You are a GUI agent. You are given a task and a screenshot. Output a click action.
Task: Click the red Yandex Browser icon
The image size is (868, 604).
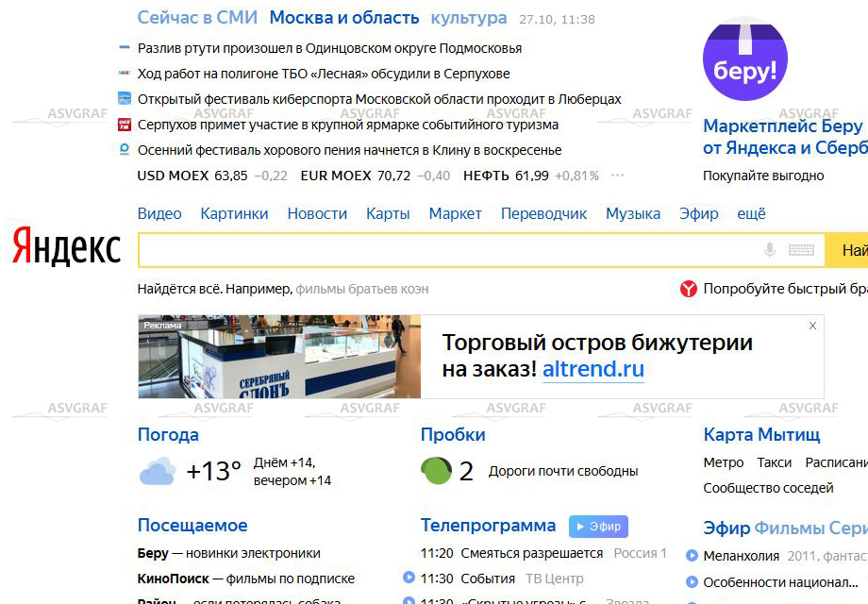coord(689,289)
